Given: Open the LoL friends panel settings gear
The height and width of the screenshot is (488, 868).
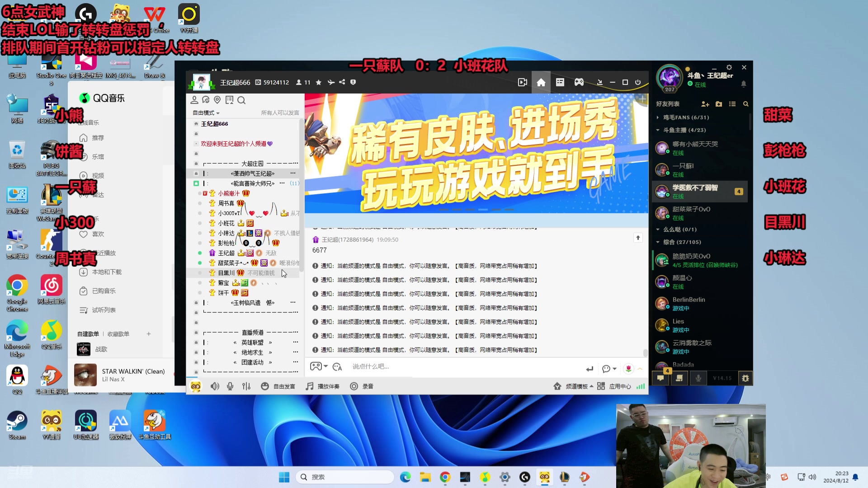Looking at the screenshot, I should coord(729,67).
